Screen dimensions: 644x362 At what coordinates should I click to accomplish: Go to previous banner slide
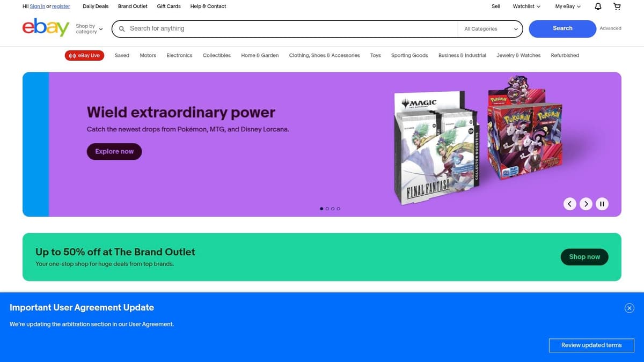tap(570, 204)
